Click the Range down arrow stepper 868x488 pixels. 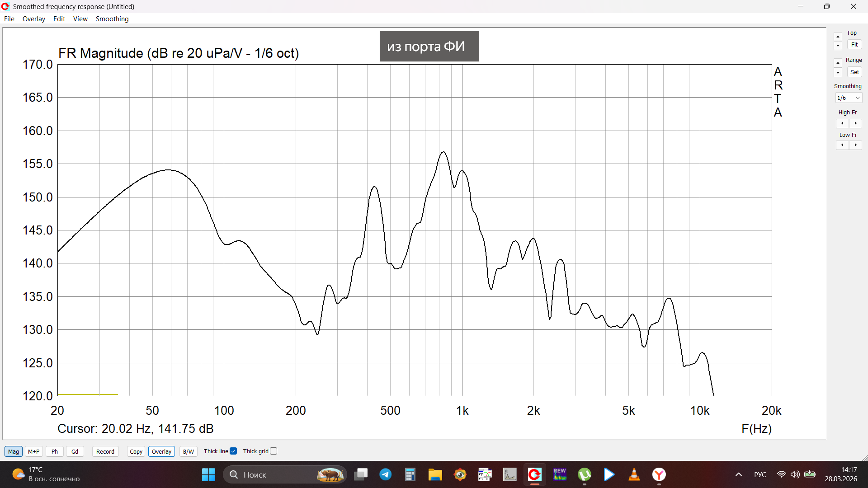click(838, 73)
